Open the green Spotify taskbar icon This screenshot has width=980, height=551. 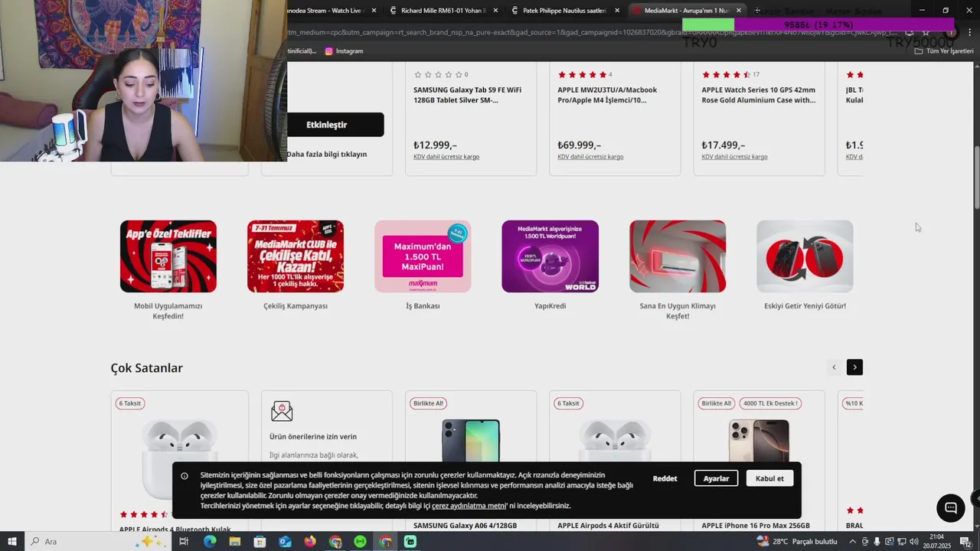tap(360, 541)
